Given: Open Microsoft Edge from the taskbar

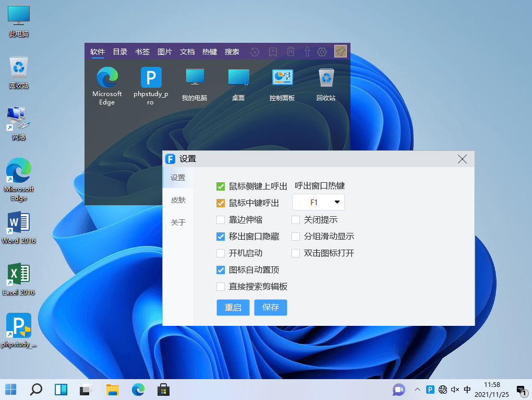Looking at the screenshot, I should 138,390.
